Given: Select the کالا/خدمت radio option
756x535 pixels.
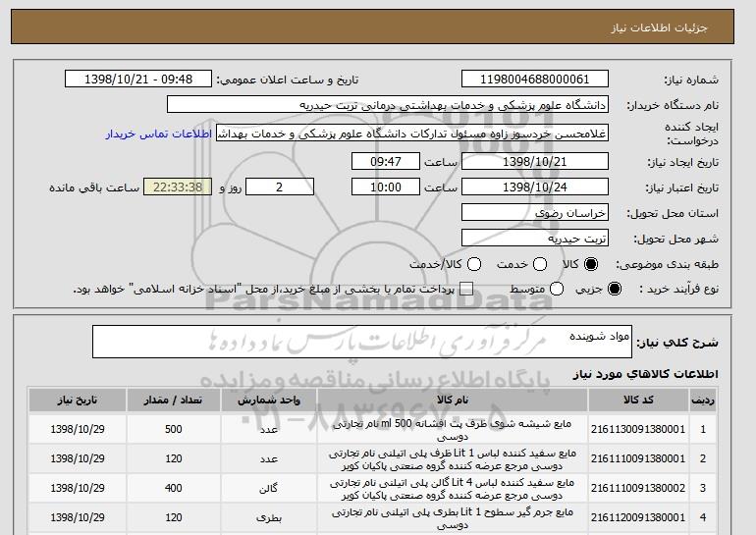Looking at the screenshot, I should [474, 264].
